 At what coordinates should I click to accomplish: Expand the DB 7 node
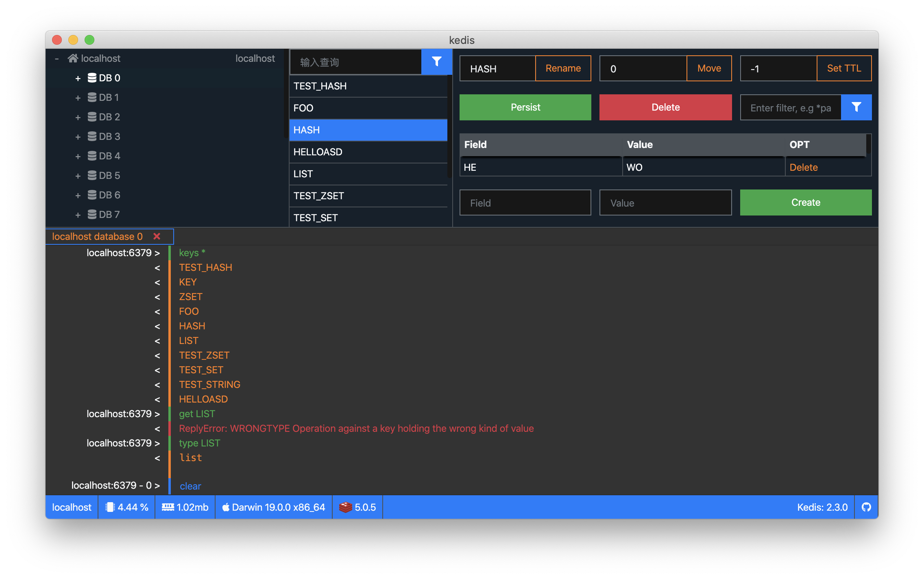coord(78,215)
